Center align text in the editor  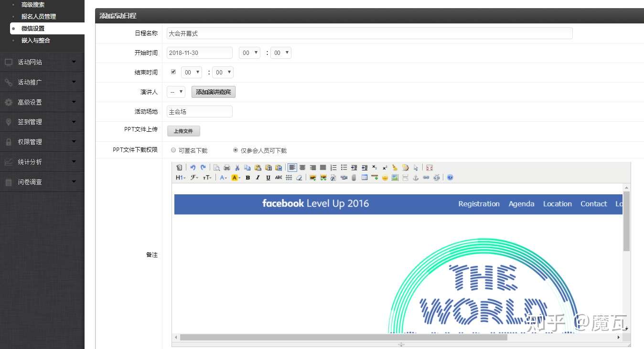point(302,168)
